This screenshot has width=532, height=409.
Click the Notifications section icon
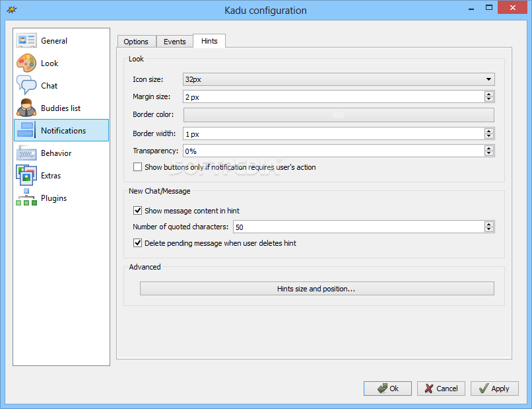(26, 130)
